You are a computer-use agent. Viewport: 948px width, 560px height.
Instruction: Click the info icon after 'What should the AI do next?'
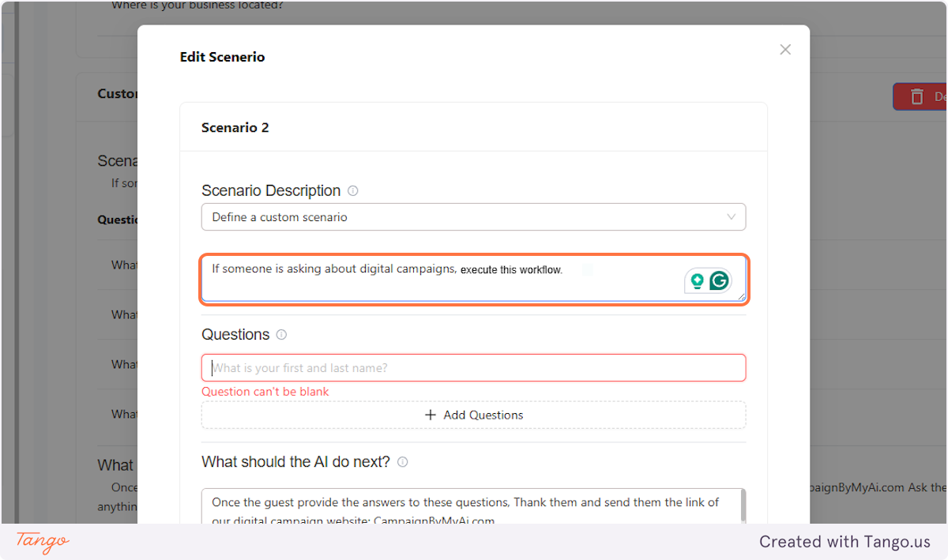[402, 462]
